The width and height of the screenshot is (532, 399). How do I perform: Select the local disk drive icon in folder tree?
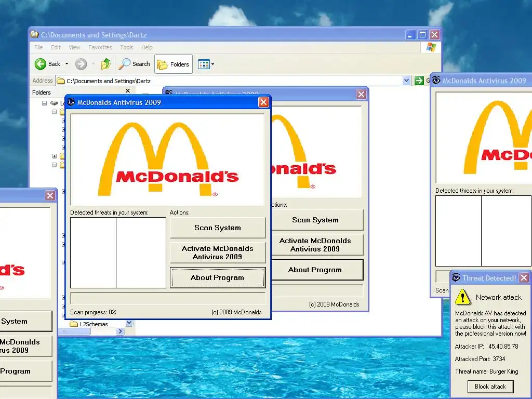click(x=54, y=103)
